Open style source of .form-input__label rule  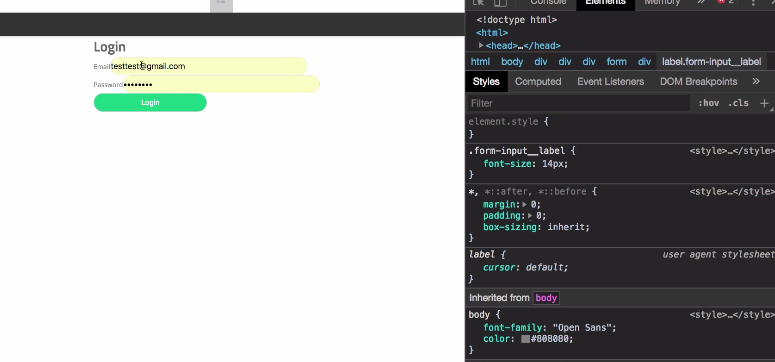(x=732, y=151)
